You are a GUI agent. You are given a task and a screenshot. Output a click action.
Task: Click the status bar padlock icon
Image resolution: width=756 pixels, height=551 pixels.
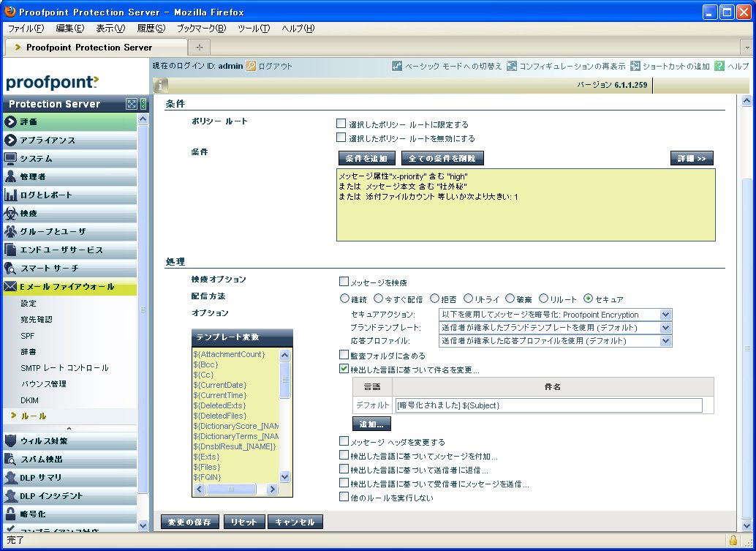[733, 540]
